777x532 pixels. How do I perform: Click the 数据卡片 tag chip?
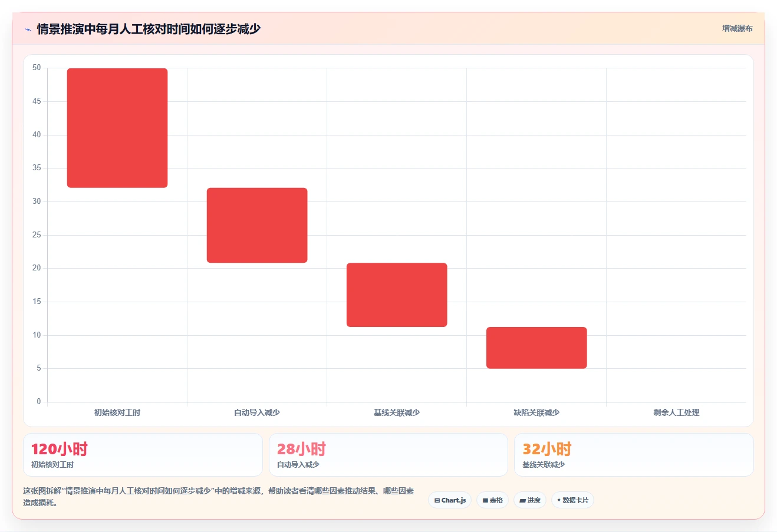click(x=572, y=500)
